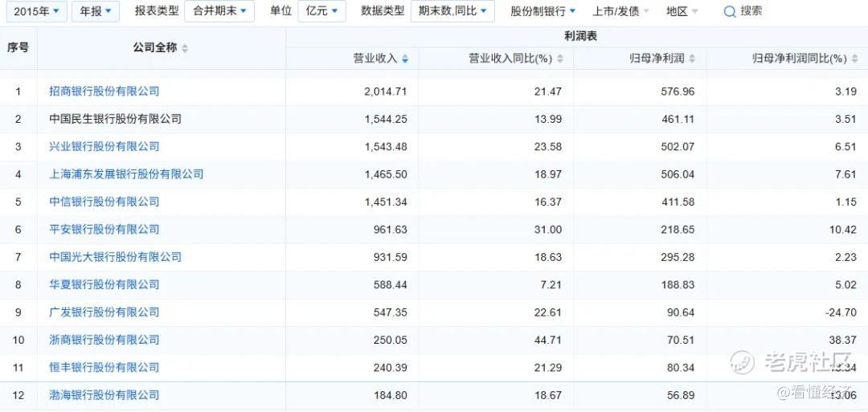This screenshot has width=868, height=412.
Task: Open the 地区 region dropdown
Action: click(682, 11)
